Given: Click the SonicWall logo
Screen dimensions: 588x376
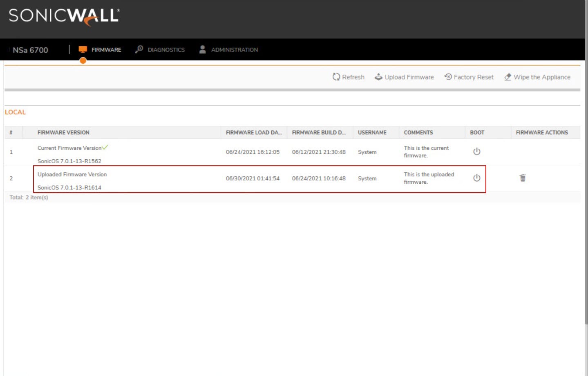Looking at the screenshot, I should pos(64,17).
